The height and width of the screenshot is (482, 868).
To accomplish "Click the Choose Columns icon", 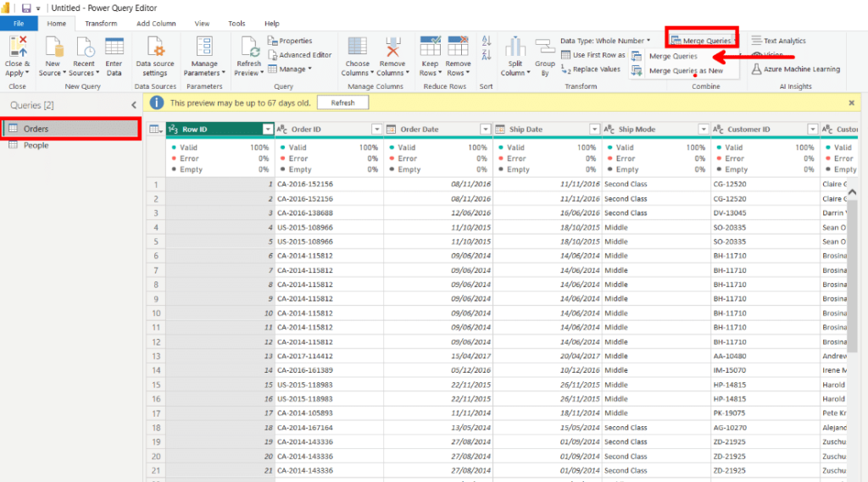I will coord(357,47).
